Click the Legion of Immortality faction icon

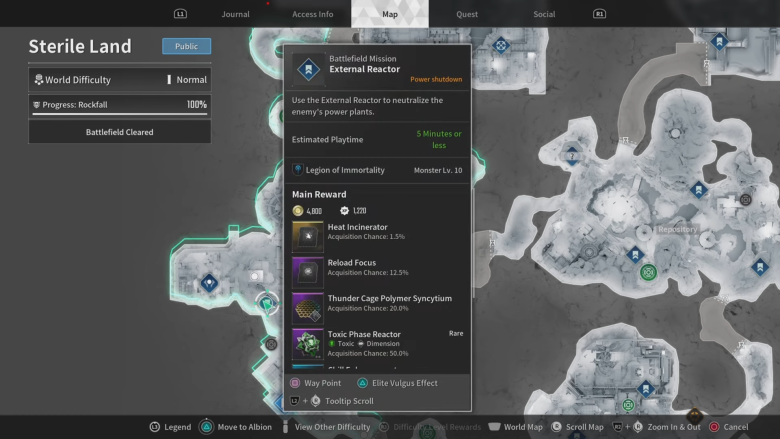(x=297, y=170)
